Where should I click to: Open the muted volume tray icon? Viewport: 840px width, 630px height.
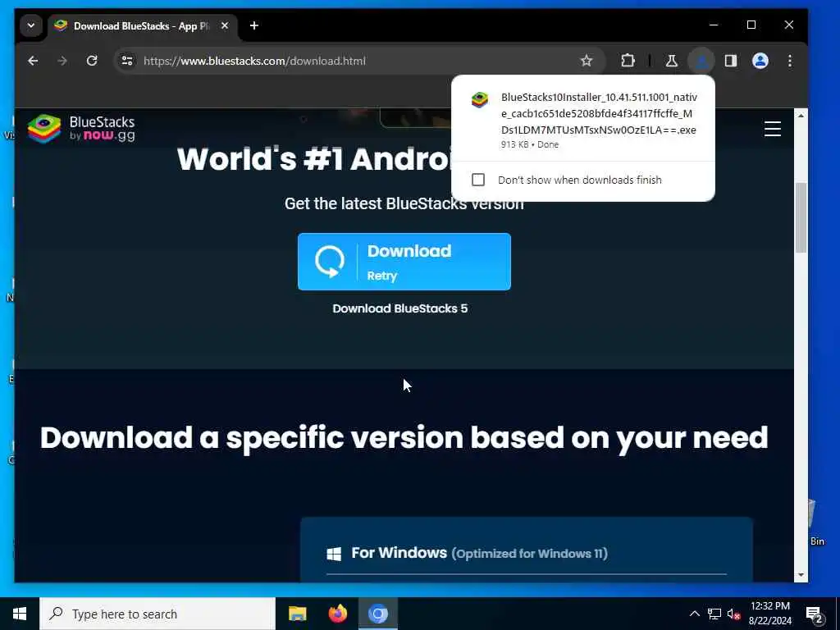pos(733,614)
